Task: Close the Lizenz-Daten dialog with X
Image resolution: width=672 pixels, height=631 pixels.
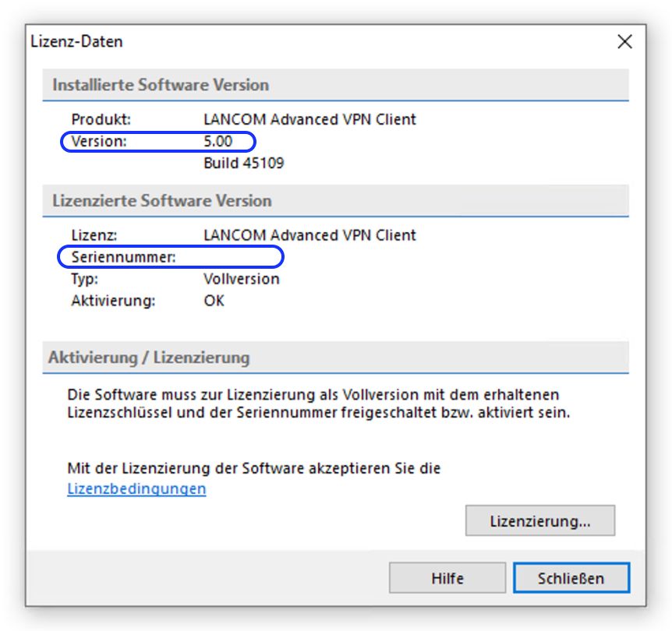Action: [624, 42]
